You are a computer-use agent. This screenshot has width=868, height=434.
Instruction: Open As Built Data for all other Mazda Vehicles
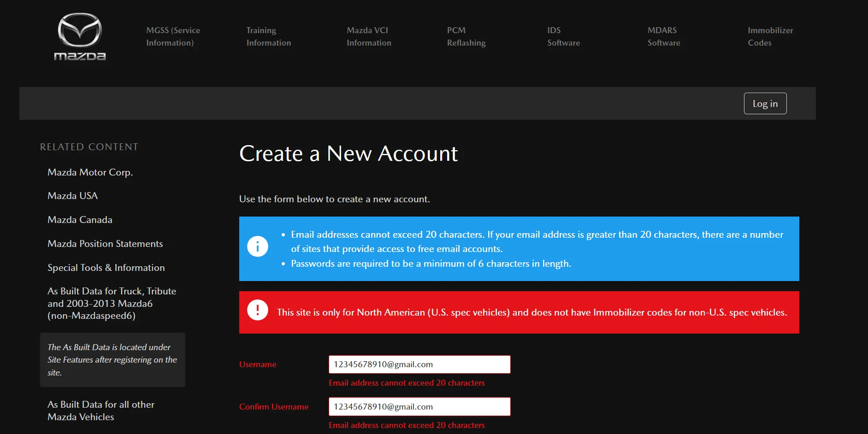[101, 411]
